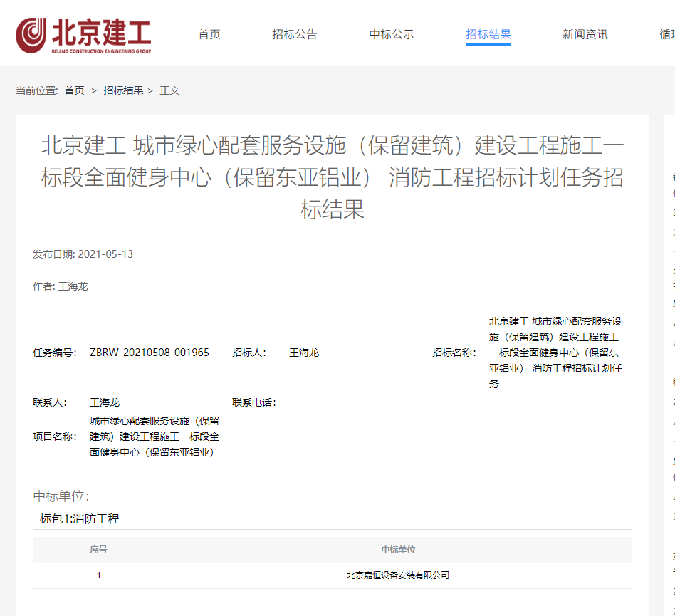
Task: Click the 作者 王海龙 line
Action: (61, 286)
